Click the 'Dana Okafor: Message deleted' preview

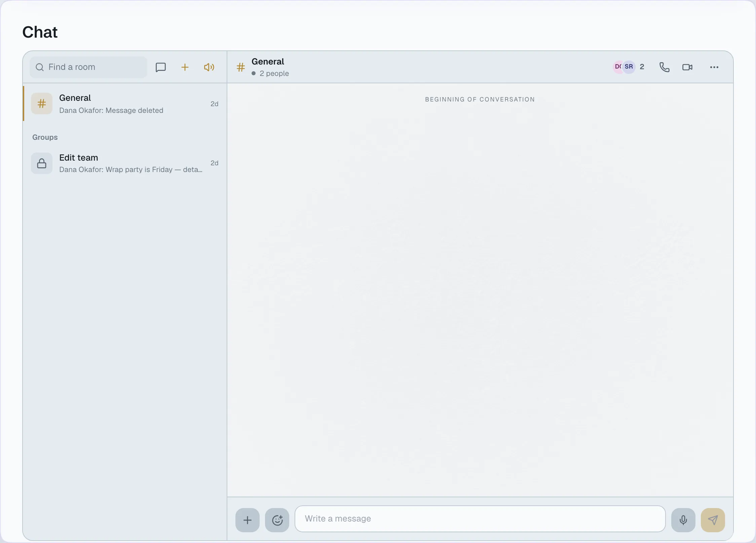click(x=111, y=110)
